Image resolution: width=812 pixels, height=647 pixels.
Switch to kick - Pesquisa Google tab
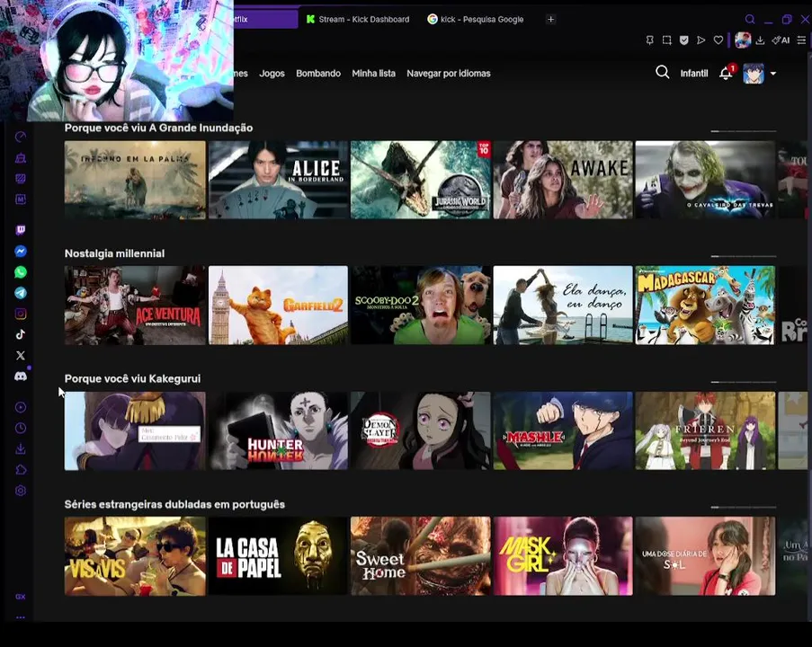pyautogui.click(x=476, y=19)
